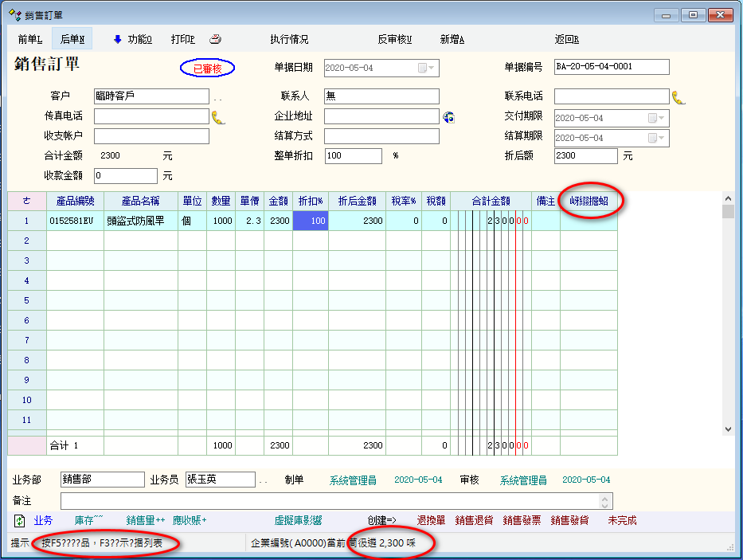The image size is (743, 560).
Task: Click the browse dots beside the 客户 field
Action: 217,98
